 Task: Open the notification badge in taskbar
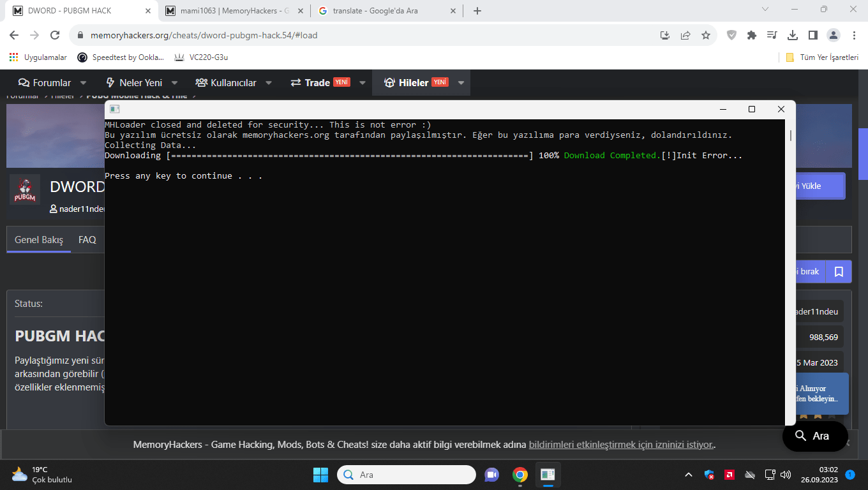coord(850,475)
